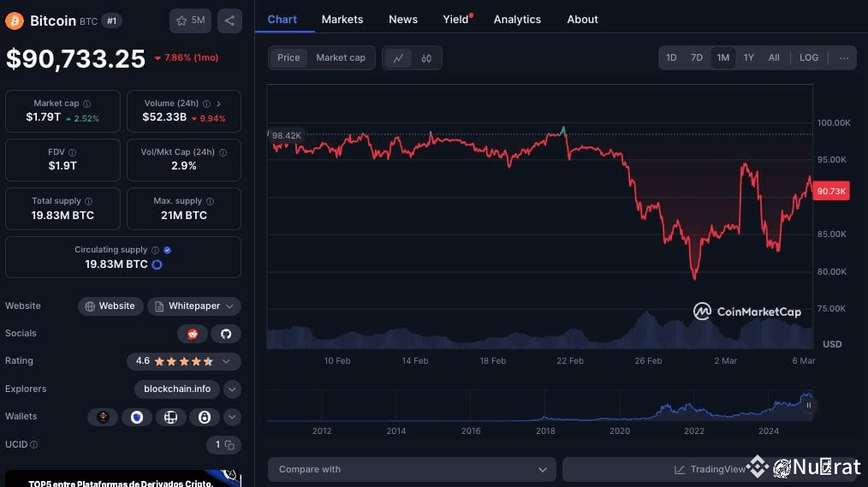
Task: Click the #1 rank badge
Action: (112, 21)
